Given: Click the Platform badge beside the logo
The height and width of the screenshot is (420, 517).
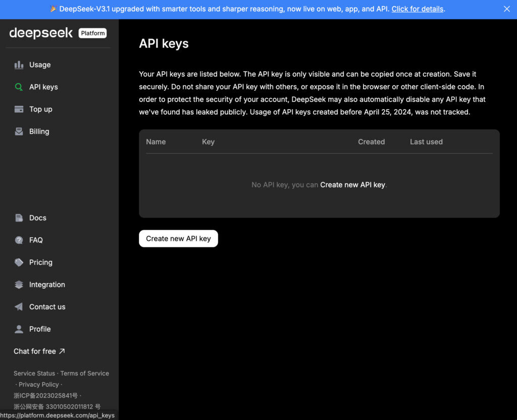Looking at the screenshot, I should 93,33.
